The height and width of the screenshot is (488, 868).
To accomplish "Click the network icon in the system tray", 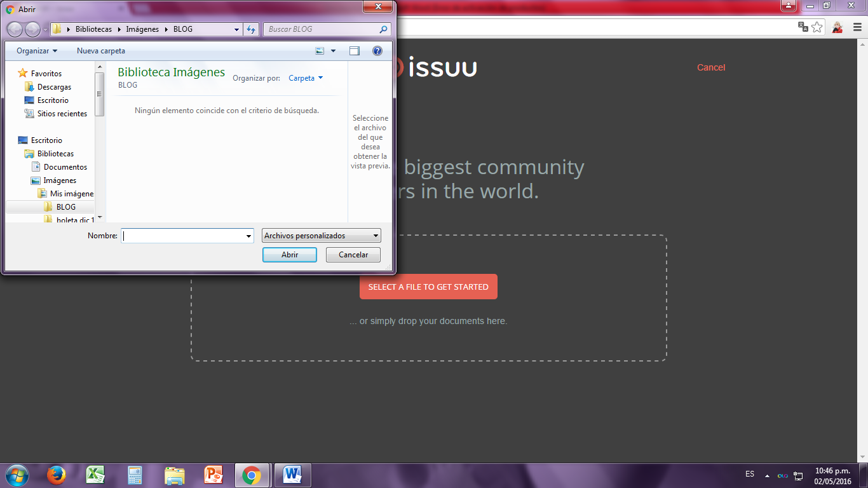I will tap(798, 476).
